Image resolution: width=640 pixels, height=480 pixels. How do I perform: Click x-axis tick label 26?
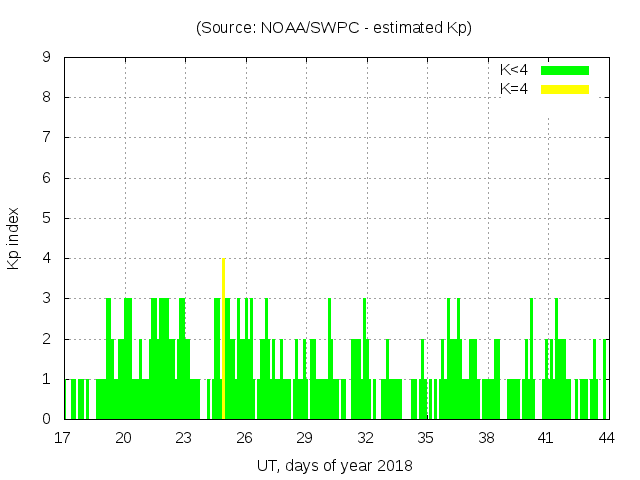(x=245, y=438)
